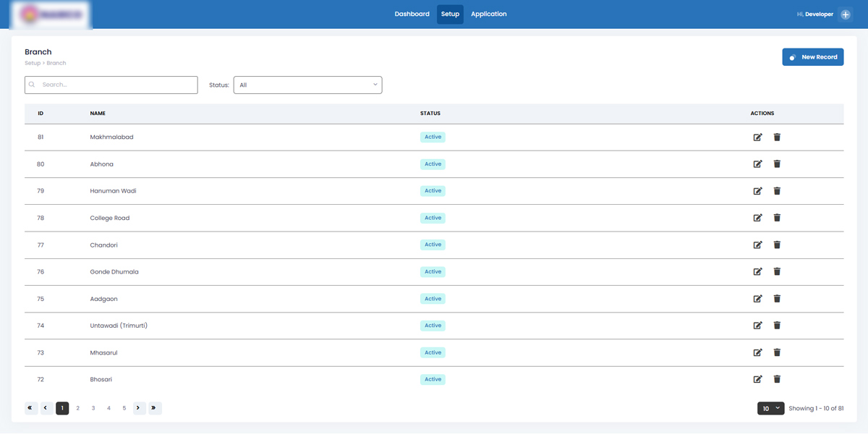Click the Active badge for Makhmalabad

[433, 137]
